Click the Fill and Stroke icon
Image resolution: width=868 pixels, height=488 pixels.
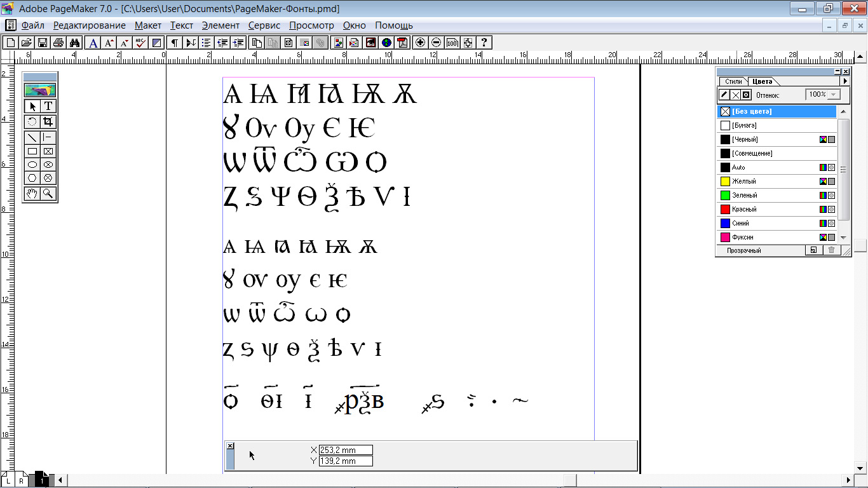coord(156,43)
